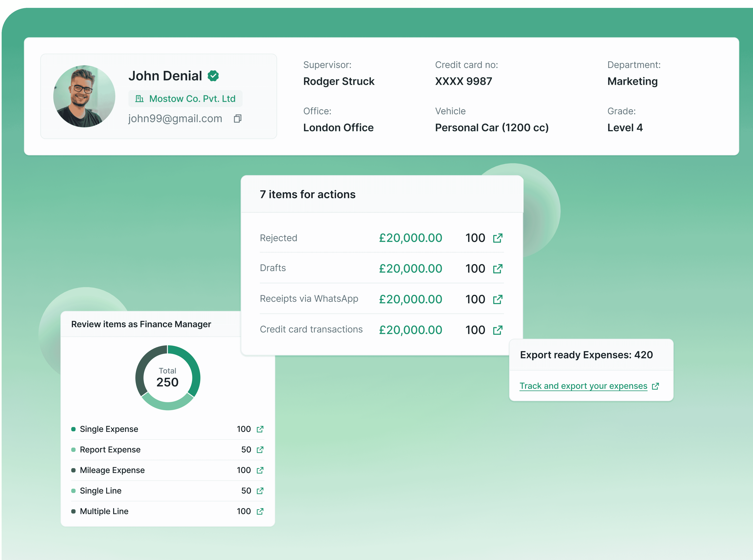Image resolution: width=753 pixels, height=560 pixels.
Task: Click the Multiple Line count 100
Action: coord(244,511)
